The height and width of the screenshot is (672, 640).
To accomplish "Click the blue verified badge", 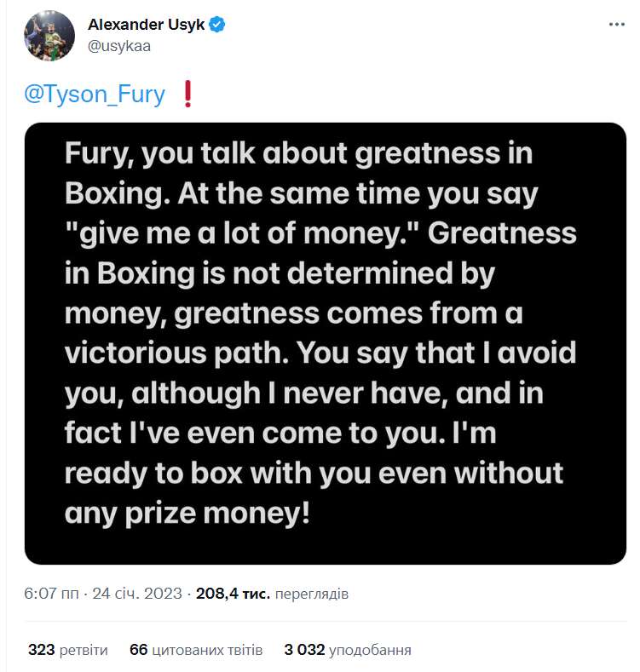I will (218, 25).
